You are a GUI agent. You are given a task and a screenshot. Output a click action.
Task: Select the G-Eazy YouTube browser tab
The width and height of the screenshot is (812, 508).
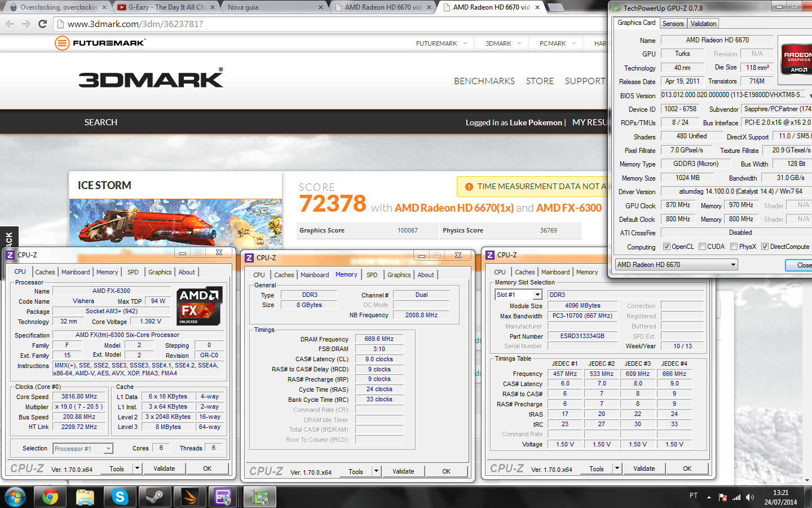click(167, 7)
